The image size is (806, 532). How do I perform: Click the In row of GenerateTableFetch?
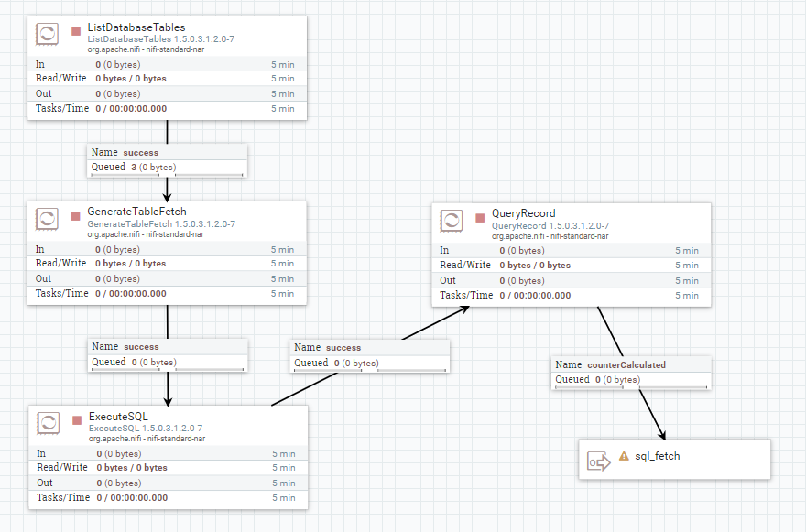(x=167, y=249)
